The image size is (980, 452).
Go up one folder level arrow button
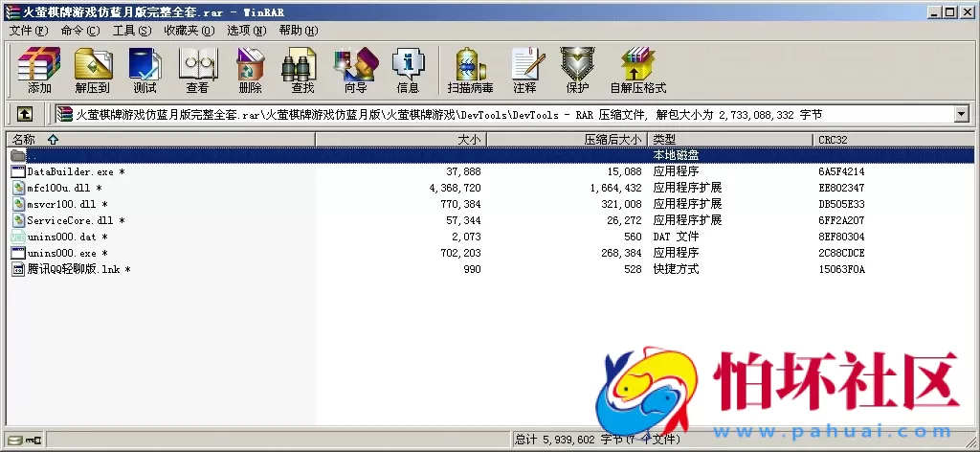pos(24,114)
